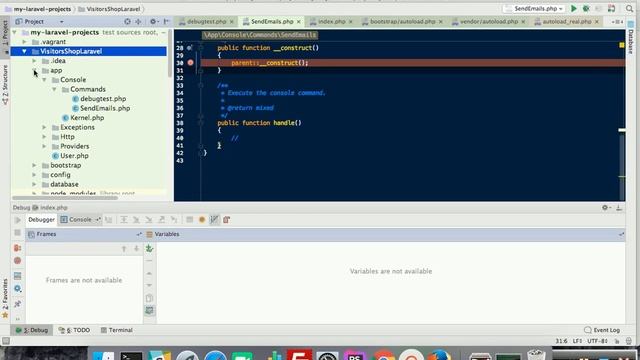The image size is (640, 360).
Task: Close the SendEmails.php editor tab
Action: [x=299, y=21]
